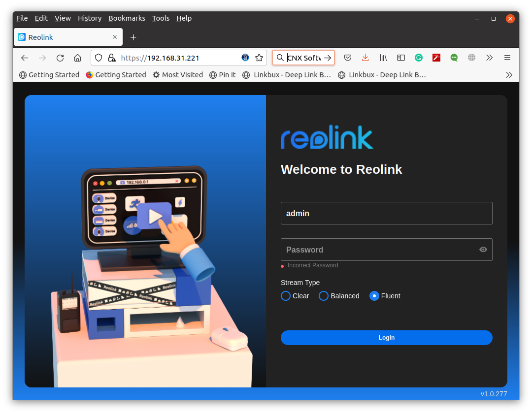Click the red wand extension icon
The height and width of the screenshot is (414, 532).
point(436,58)
